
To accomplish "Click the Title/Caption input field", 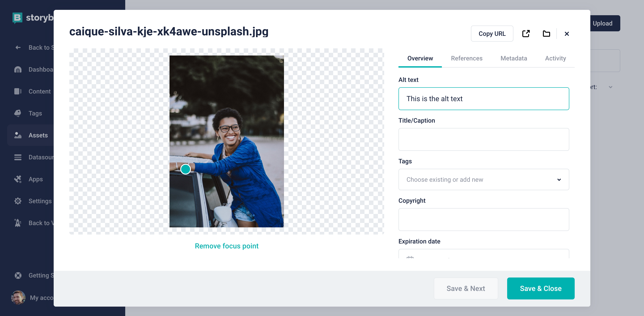I will [x=483, y=139].
